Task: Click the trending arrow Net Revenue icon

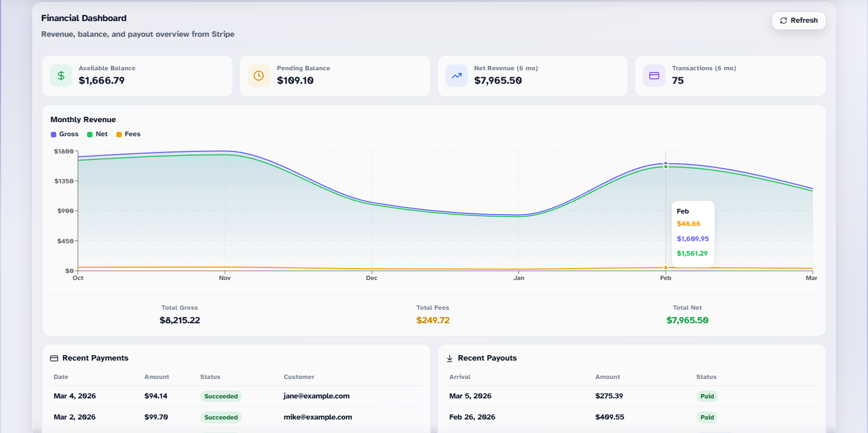Action: 457,76
